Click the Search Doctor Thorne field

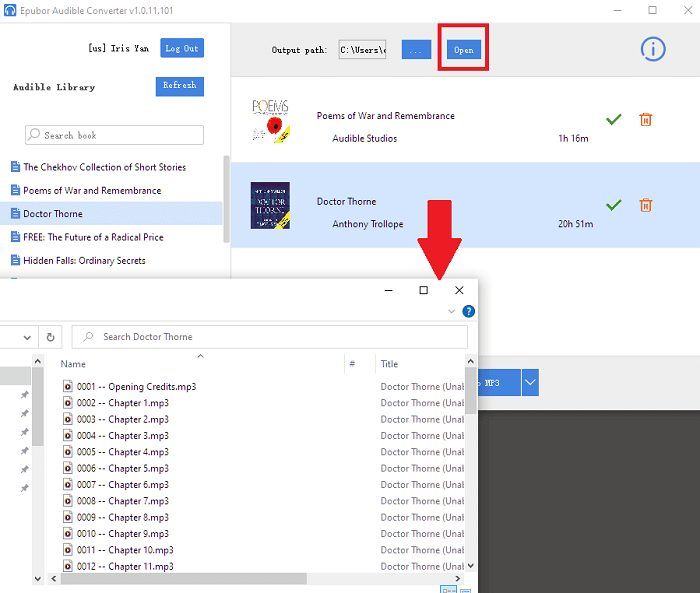(x=270, y=337)
